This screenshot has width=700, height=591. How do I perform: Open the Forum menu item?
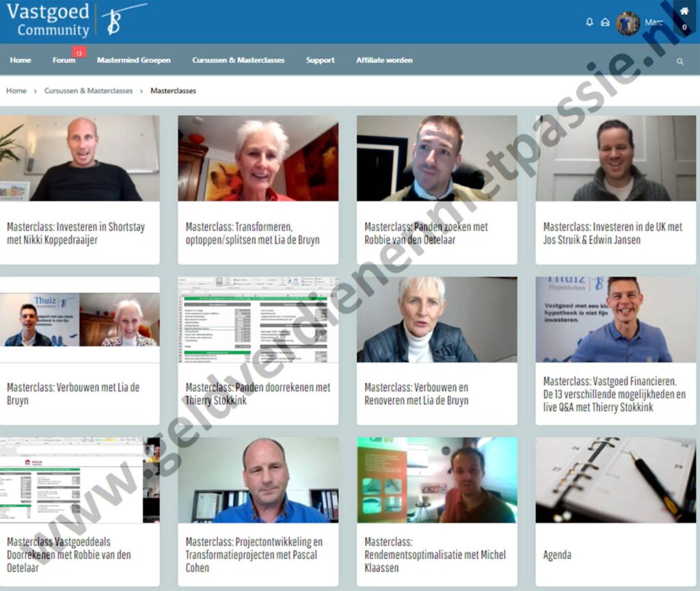(x=62, y=60)
